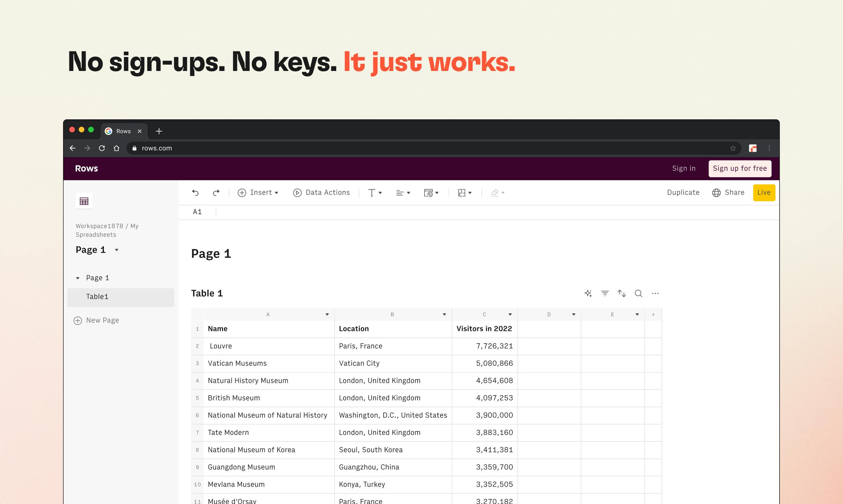This screenshot has width=843, height=504.
Task: Open column C header dropdown
Action: tap(510, 314)
